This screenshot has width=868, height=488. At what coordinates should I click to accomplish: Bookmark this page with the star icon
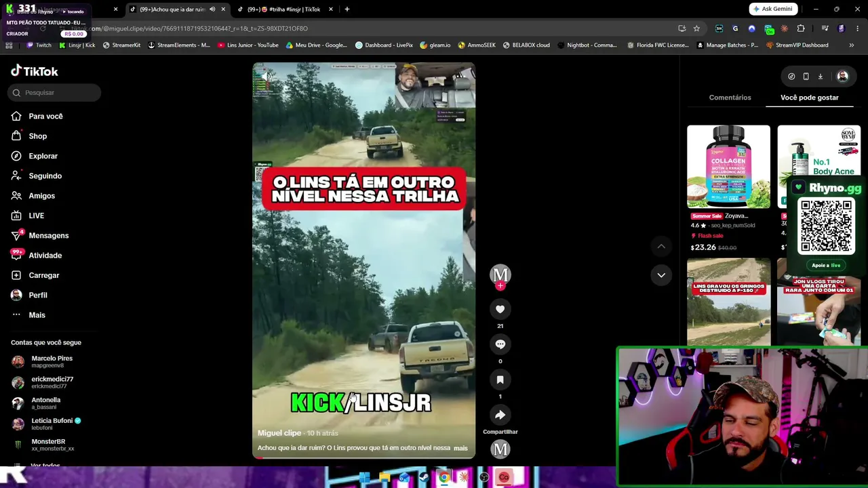click(696, 28)
